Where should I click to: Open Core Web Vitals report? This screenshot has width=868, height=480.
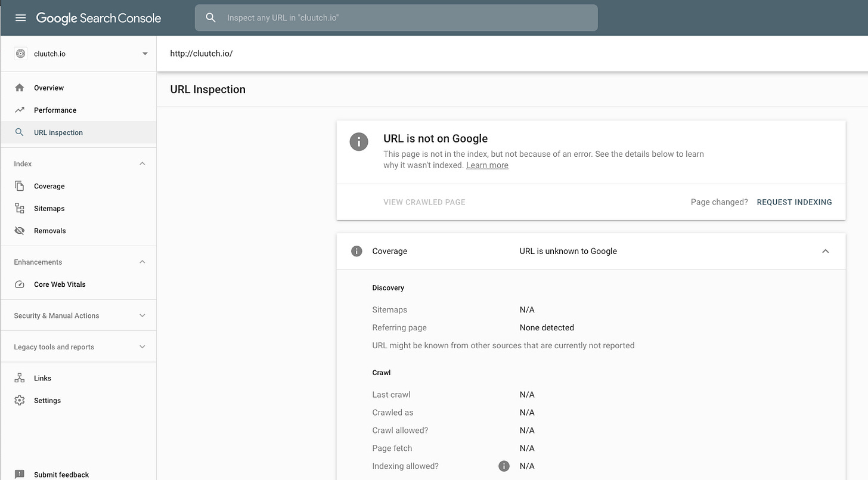click(x=60, y=284)
